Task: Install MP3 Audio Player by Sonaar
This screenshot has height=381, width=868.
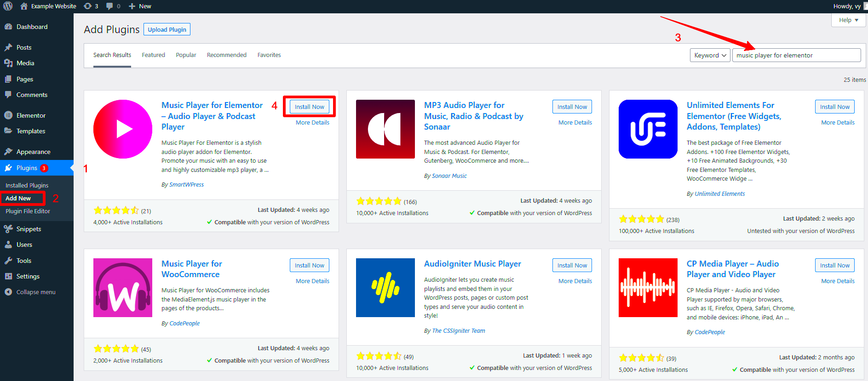Action: pyautogui.click(x=572, y=107)
